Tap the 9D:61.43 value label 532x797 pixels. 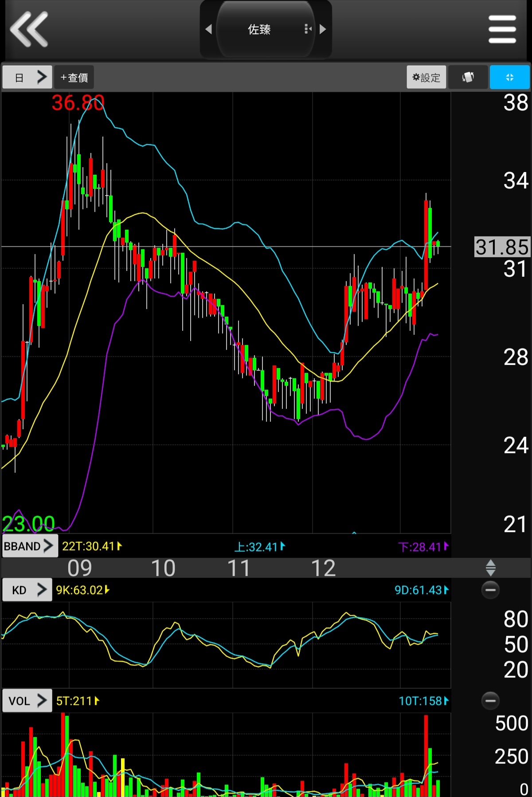click(x=421, y=590)
